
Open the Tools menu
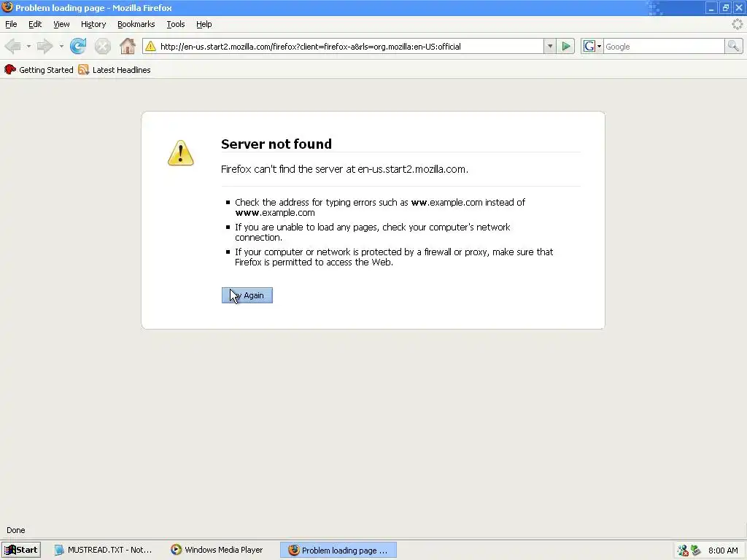point(176,24)
